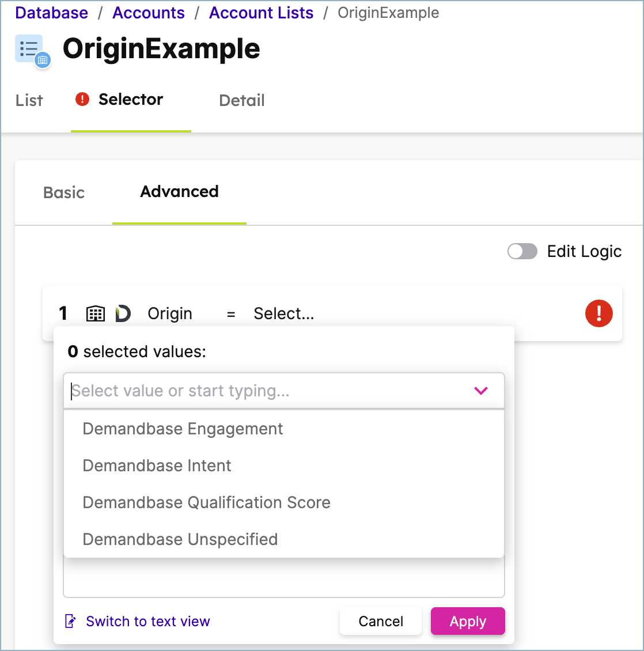Go to Database breadcrumb link
The width and height of the screenshot is (644, 651).
tap(51, 13)
